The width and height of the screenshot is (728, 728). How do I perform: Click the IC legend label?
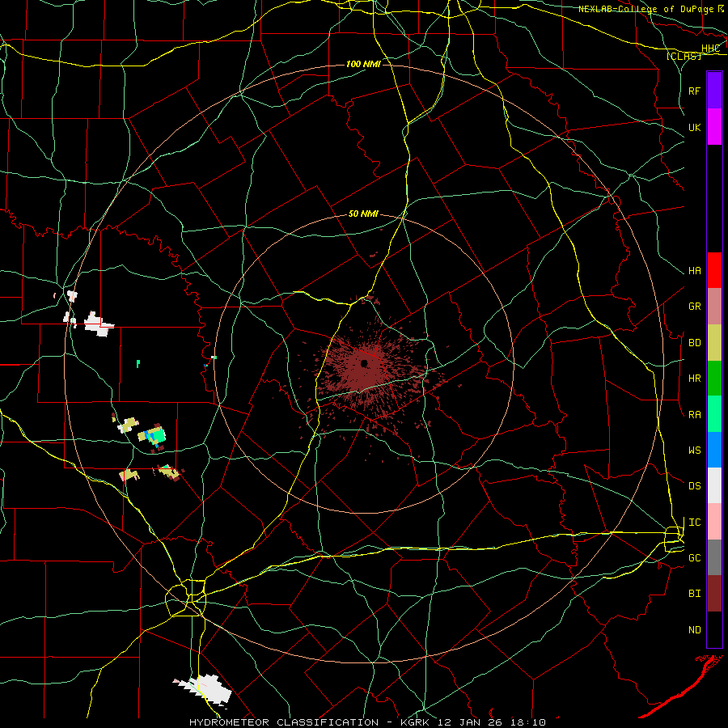pyautogui.click(x=694, y=523)
